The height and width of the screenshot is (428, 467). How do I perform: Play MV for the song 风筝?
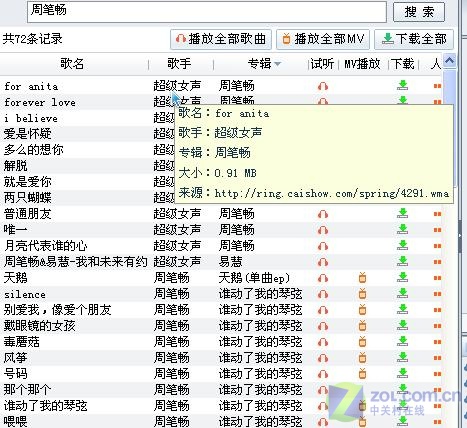pyautogui.click(x=362, y=357)
